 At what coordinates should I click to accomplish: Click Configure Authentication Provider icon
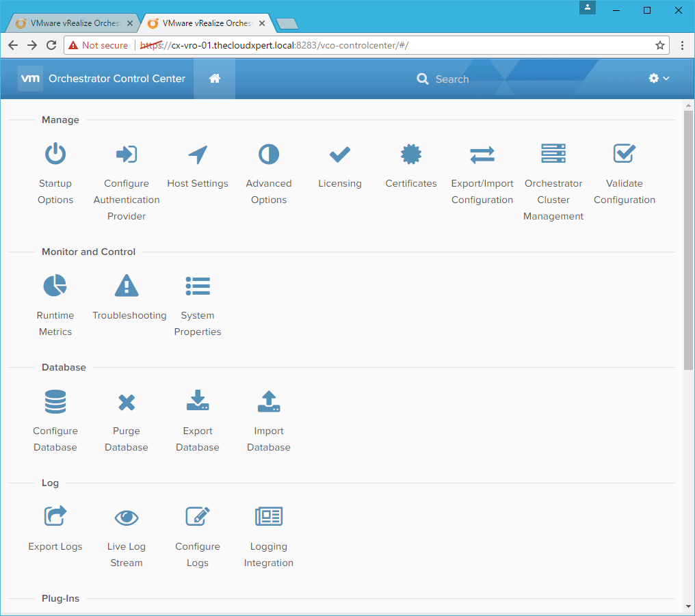pyautogui.click(x=127, y=155)
